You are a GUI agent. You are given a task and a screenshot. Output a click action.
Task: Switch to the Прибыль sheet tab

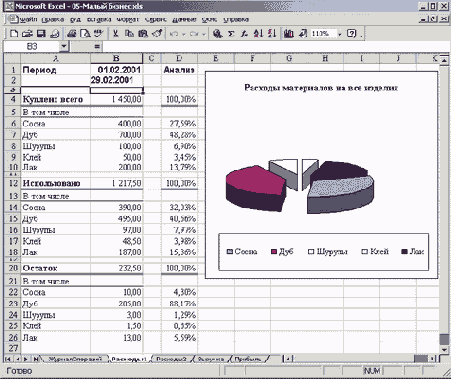tap(247, 359)
